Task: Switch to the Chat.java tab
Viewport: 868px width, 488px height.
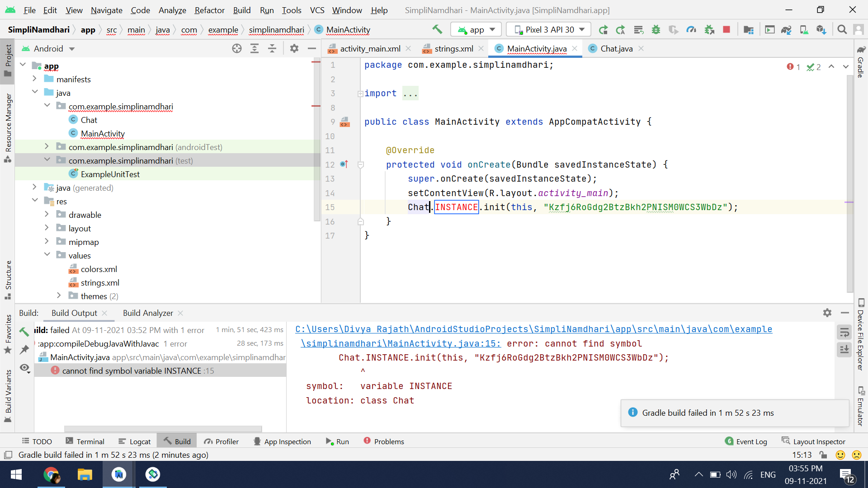Action: [x=616, y=48]
